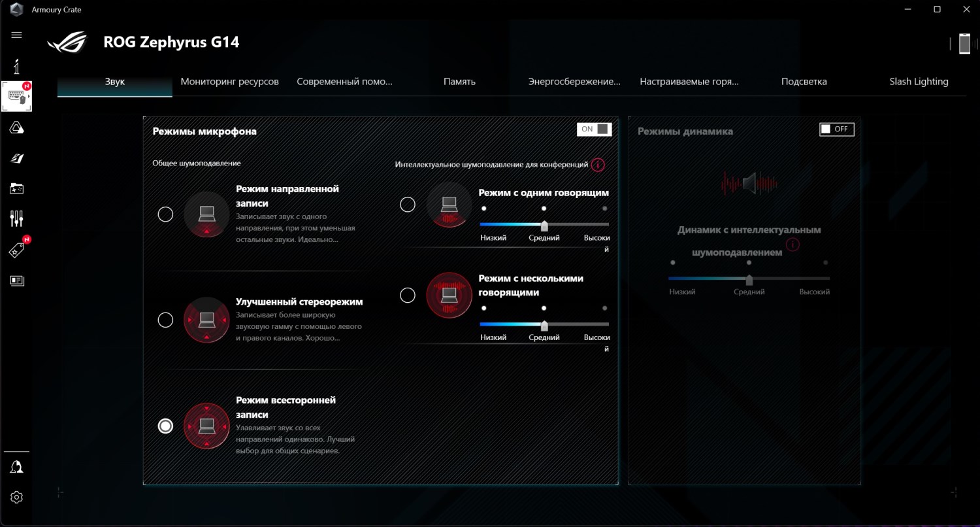Click the phone device icon at top right
The height and width of the screenshot is (527, 980).
coord(964,44)
